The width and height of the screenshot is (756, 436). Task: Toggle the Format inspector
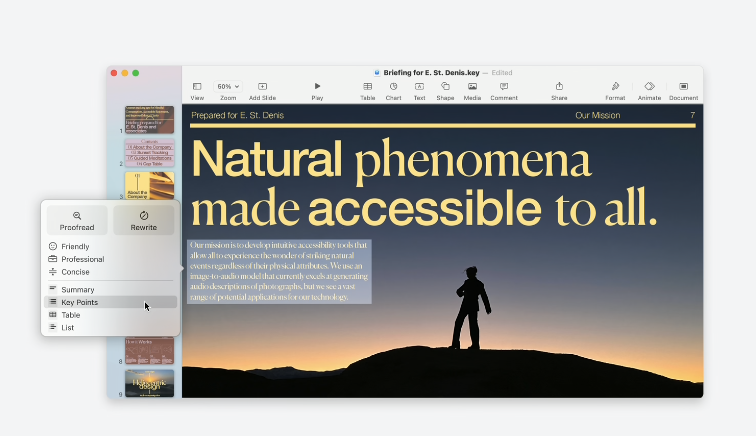615,87
